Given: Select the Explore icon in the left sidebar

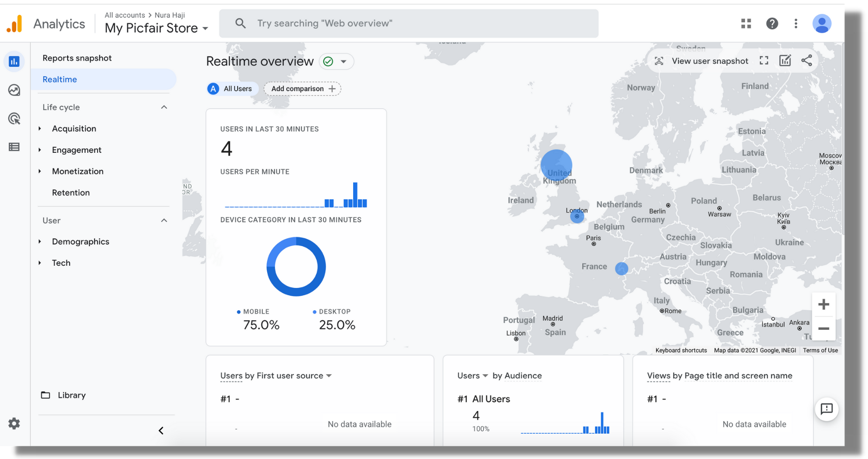Looking at the screenshot, I should (x=14, y=90).
